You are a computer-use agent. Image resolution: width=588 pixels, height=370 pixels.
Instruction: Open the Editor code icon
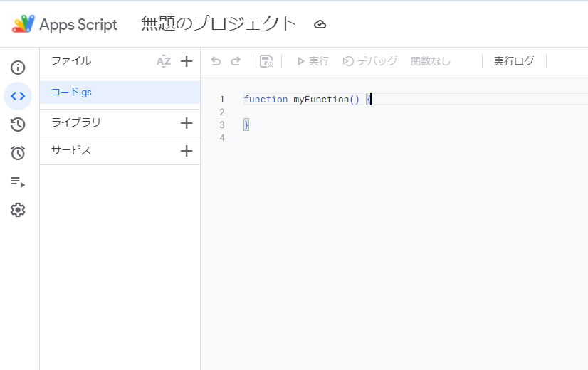18,96
